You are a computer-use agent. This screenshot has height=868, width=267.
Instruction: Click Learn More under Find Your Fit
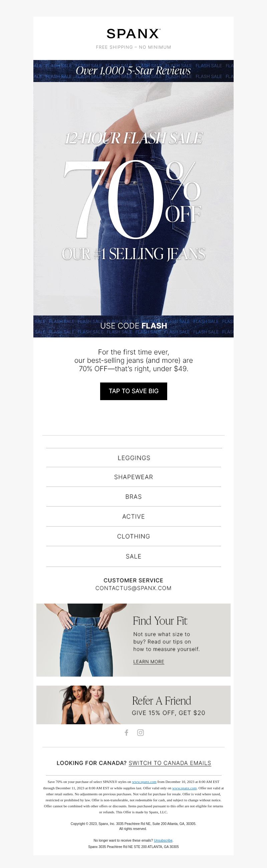(x=149, y=662)
